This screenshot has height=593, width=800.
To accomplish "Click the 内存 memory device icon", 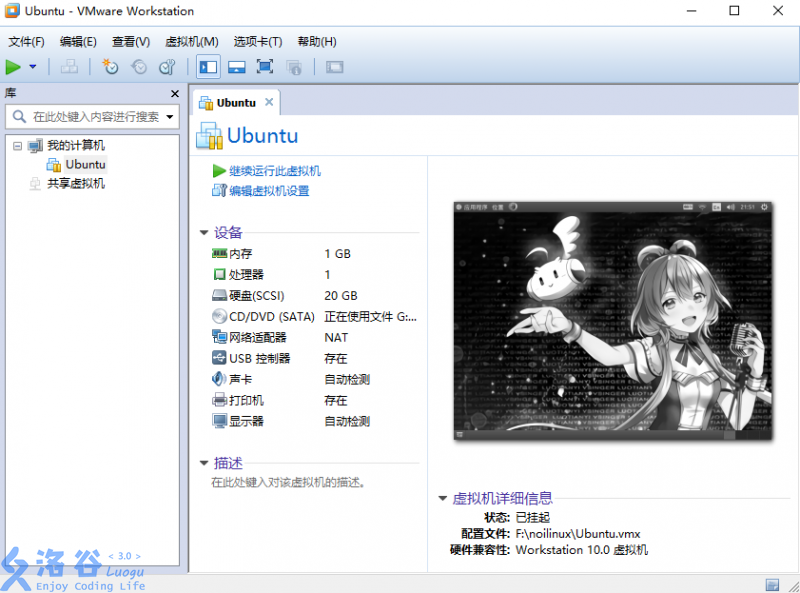I will point(219,253).
